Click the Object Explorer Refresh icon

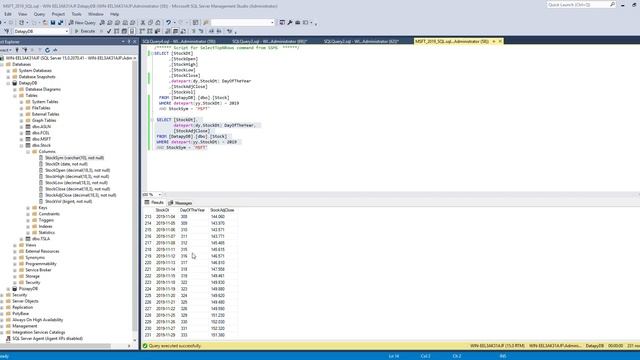47,50
